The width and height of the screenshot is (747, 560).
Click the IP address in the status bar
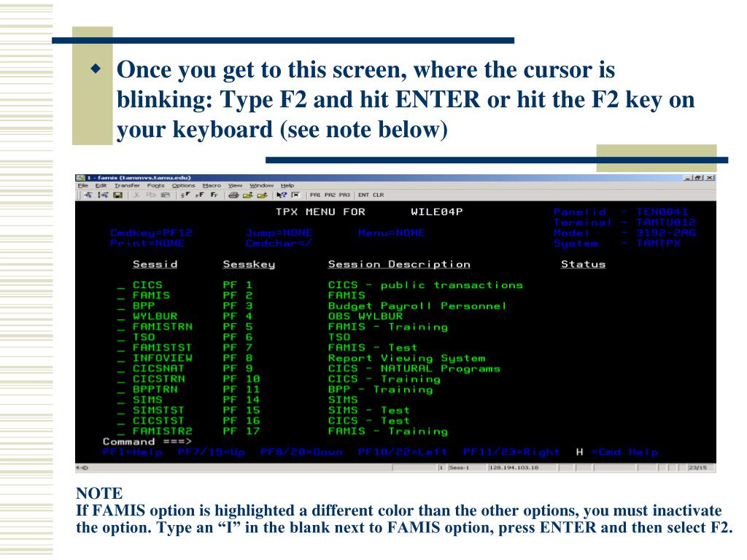(514, 468)
